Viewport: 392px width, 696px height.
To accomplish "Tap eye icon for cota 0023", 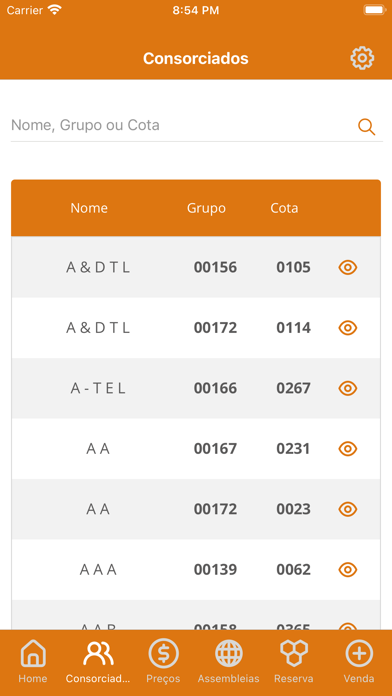I will click(x=348, y=509).
